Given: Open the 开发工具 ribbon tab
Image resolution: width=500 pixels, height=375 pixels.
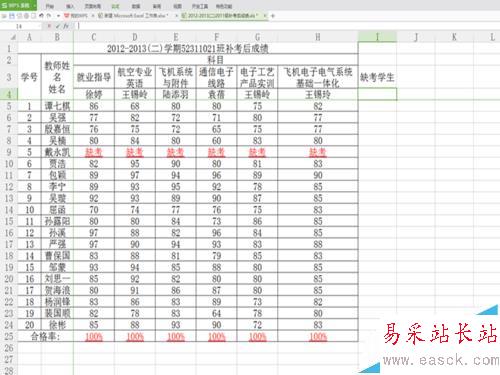Looking at the screenshot, I should 200,6.
